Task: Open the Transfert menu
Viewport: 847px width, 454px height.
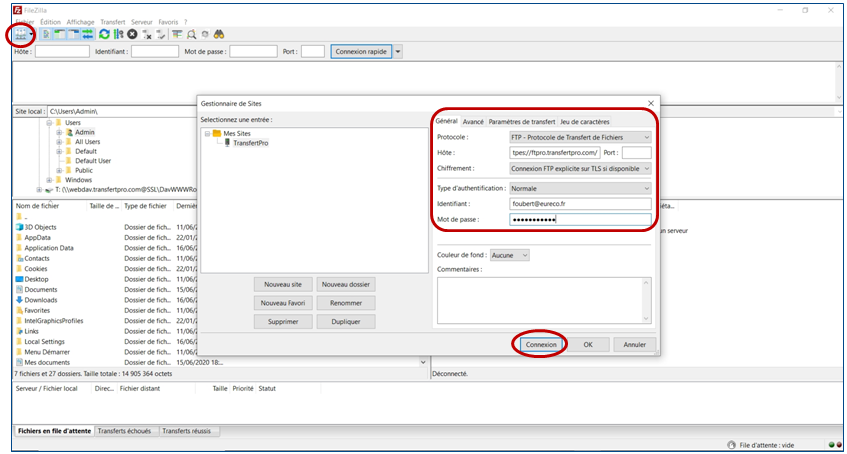Action: tap(112, 22)
